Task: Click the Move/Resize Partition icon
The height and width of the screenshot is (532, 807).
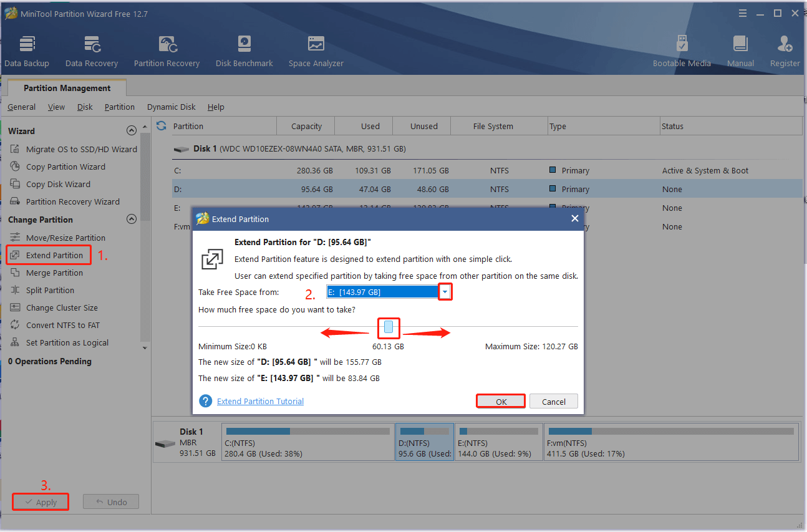Action: click(x=15, y=238)
